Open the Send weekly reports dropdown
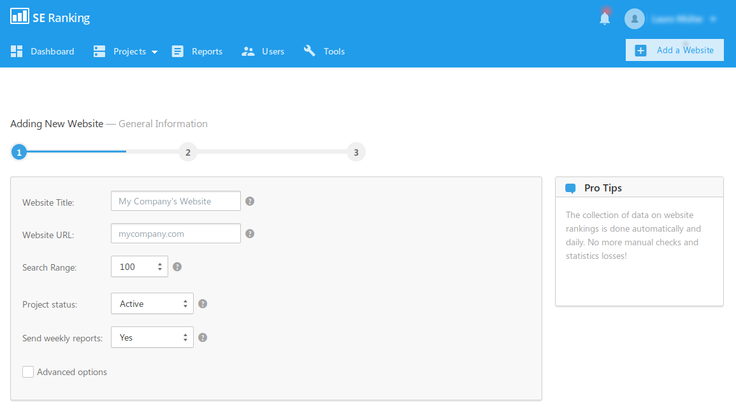 click(151, 338)
